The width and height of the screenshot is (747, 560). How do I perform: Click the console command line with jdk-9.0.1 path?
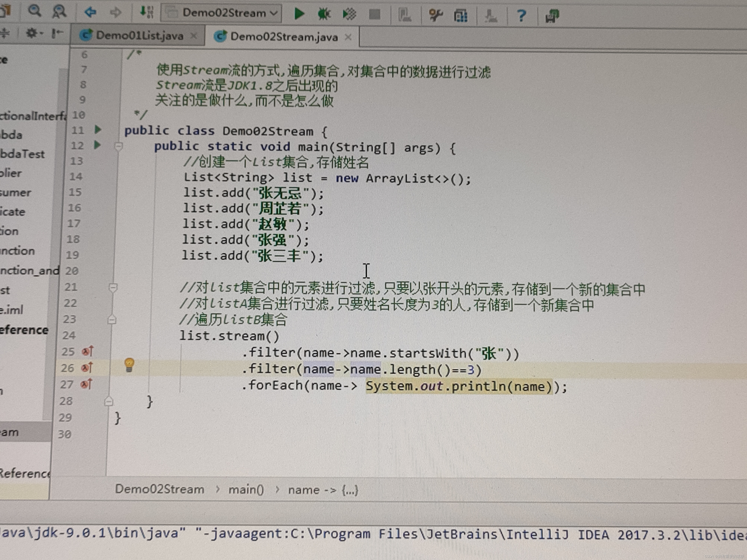pos(373,534)
